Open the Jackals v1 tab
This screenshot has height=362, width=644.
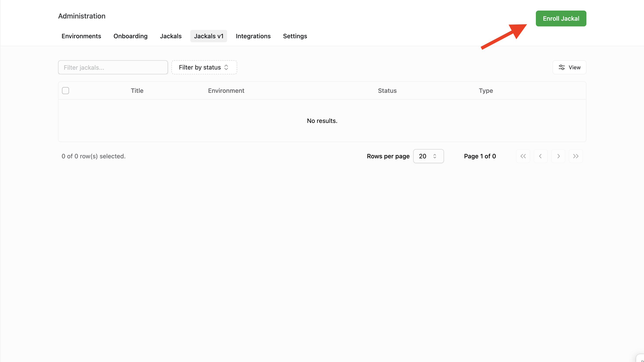[x=209, y=36]
